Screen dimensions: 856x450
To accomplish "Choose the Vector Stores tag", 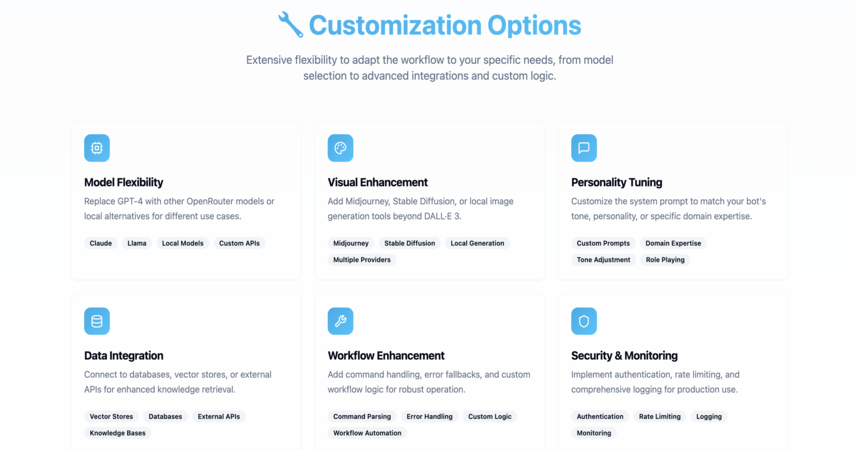I will pyautogui.click(x=111, y=416).
